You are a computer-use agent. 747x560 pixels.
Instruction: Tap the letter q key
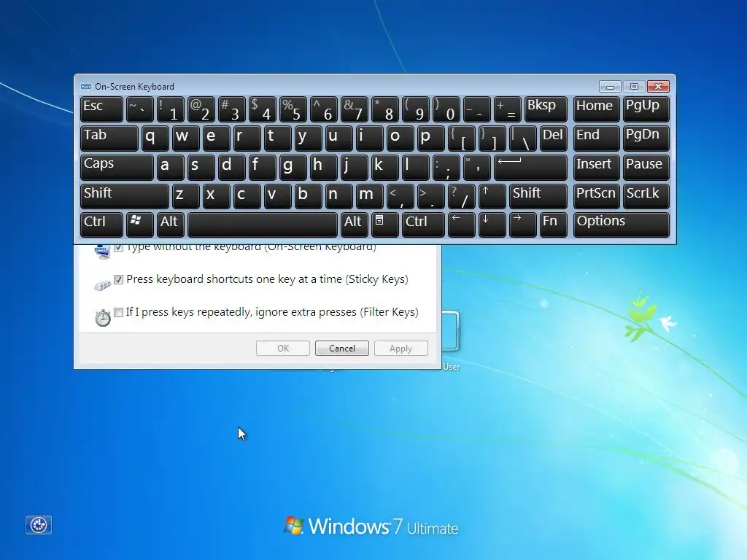coord(155,138)
